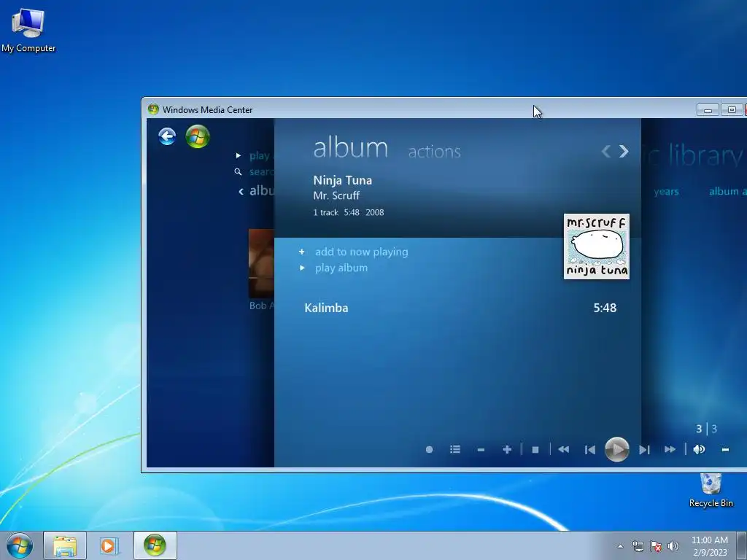Open Windows Media Player from the taskbar
The height and width of the screenshot is (560, 747).
(x=109, y=545)
